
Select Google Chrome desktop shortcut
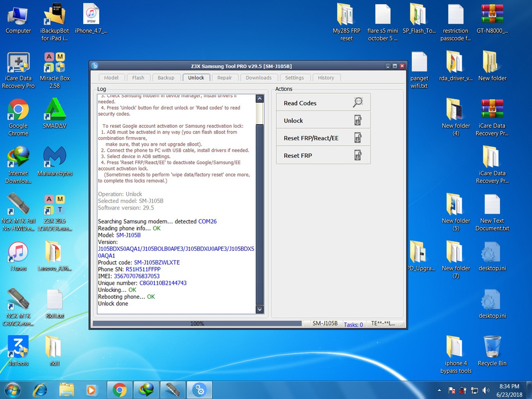tap(18, 118)
